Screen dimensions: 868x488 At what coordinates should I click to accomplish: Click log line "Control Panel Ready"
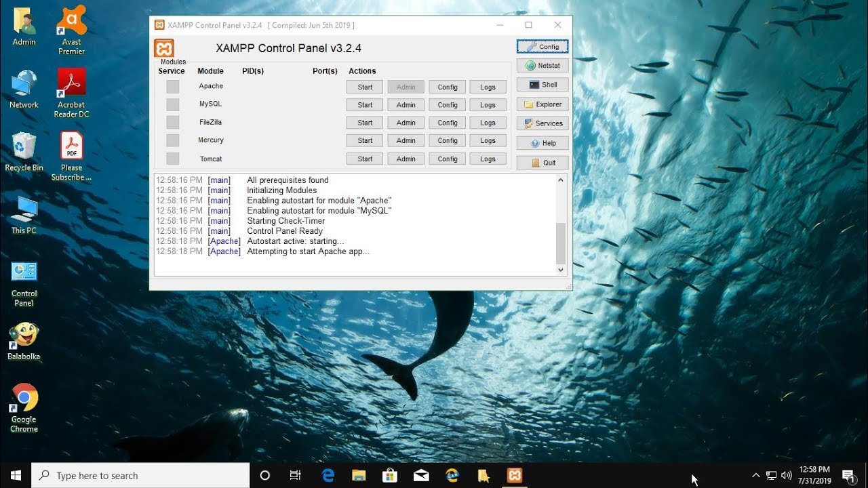tap(285, 231)
